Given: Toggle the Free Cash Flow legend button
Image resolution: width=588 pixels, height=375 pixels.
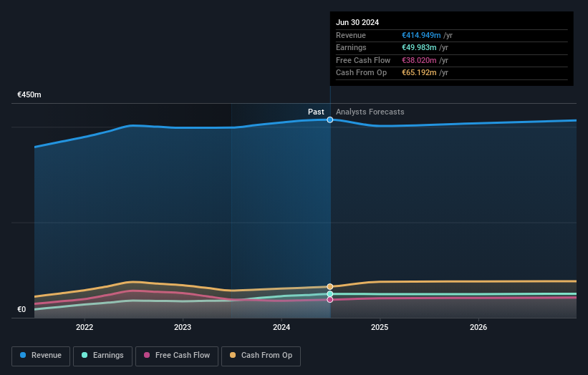Looking at the screenshot, I should tap(177, 356).
